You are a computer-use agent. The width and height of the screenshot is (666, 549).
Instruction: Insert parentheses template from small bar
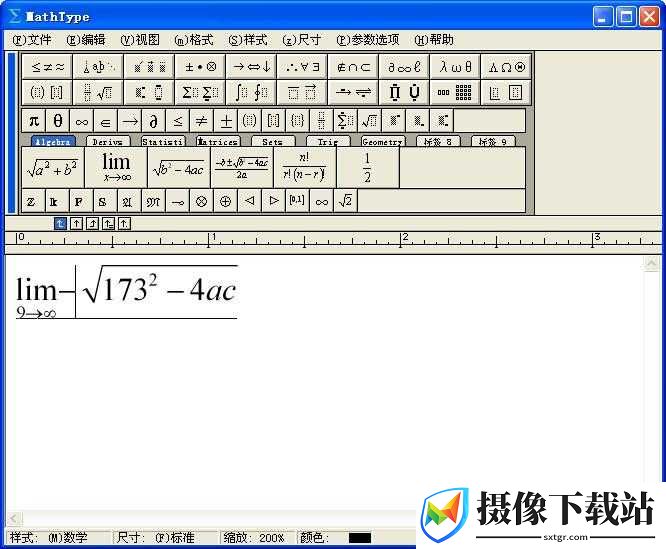click(x=249, y=121)
